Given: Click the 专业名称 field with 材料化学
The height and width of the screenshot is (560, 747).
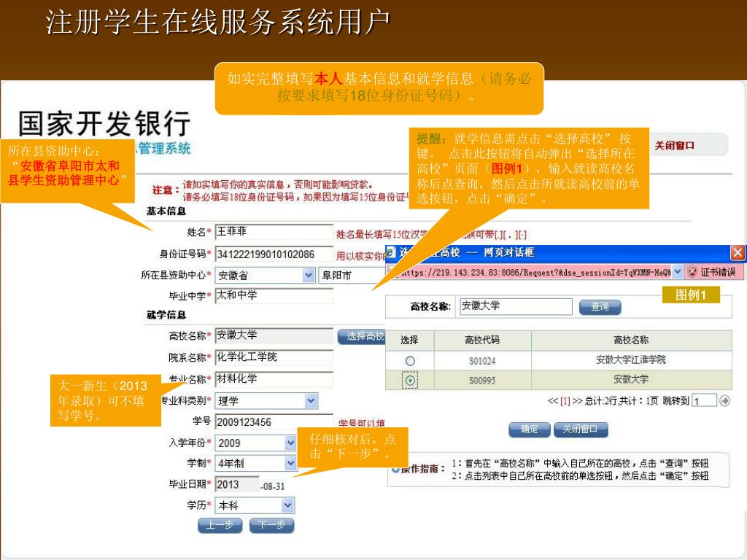Looking at the screenshot, I should (x=274, y=379).
